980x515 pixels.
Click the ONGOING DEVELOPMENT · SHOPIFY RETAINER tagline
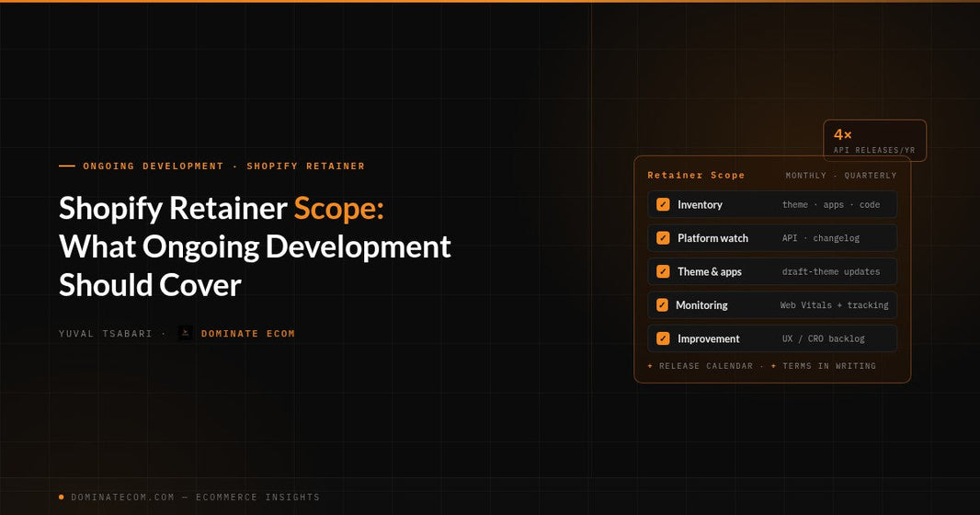[223, 166]
